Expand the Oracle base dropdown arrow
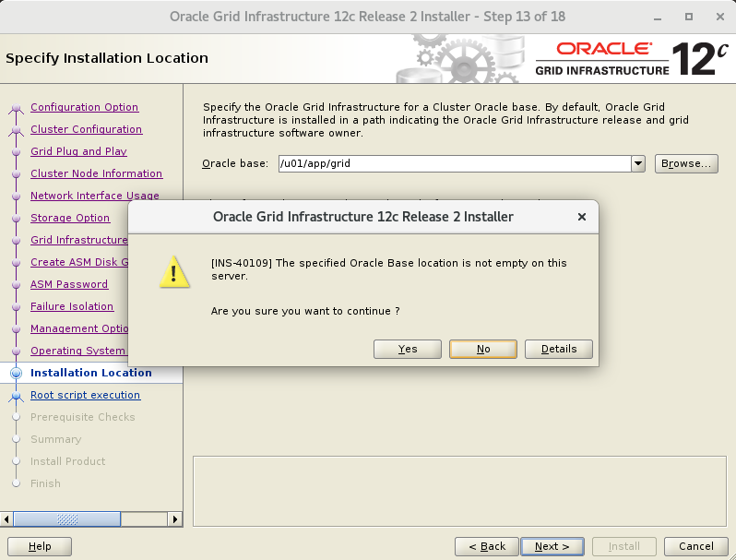Image resolution: width=736 pixels, height=560 pixels. tap(638, 163)
